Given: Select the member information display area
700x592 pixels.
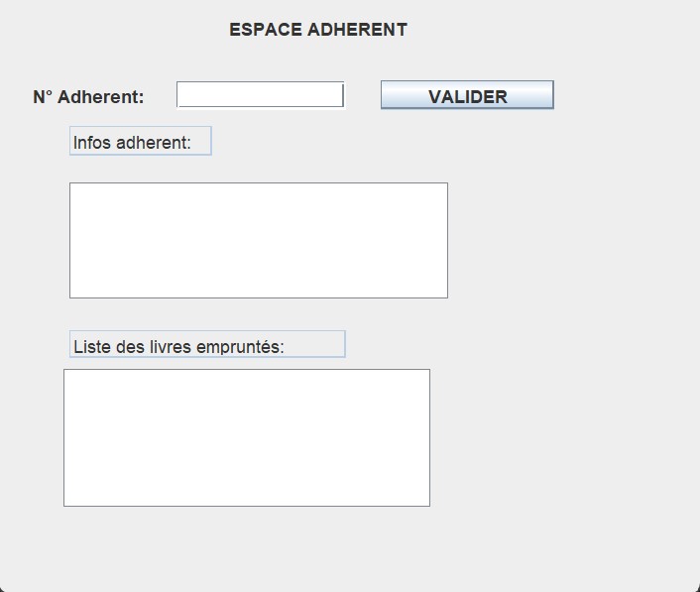Looking at the screenshot, I should point(258,240).
